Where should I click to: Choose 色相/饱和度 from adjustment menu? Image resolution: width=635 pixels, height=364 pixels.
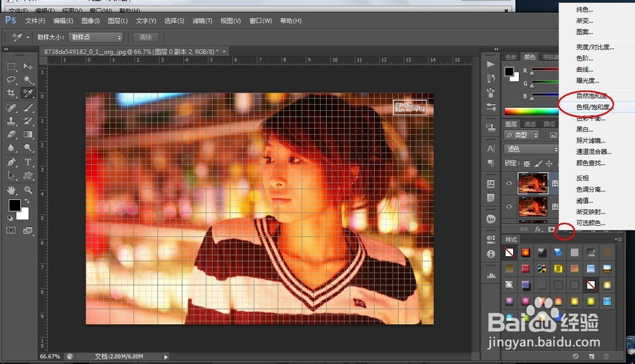pyautogui.click(x=593, y=107)
